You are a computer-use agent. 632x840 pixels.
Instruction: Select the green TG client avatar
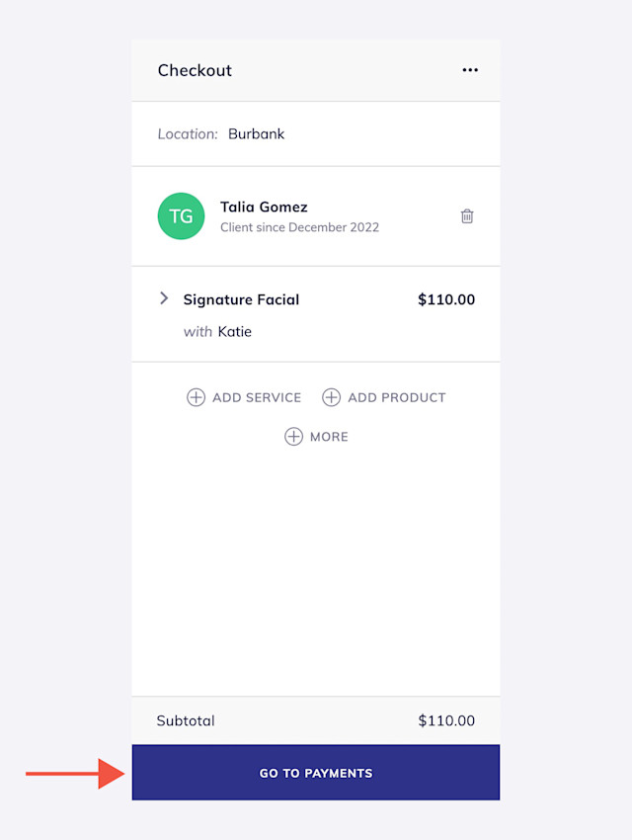pos(181,215)
